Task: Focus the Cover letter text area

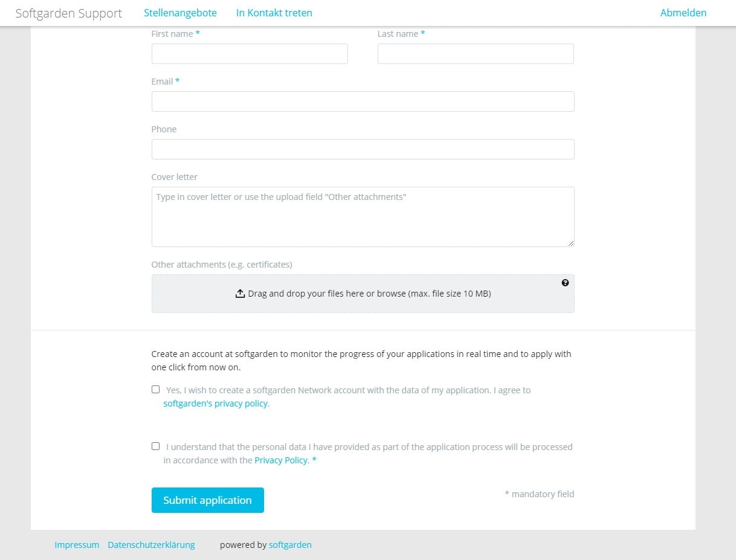Action: 363,216
